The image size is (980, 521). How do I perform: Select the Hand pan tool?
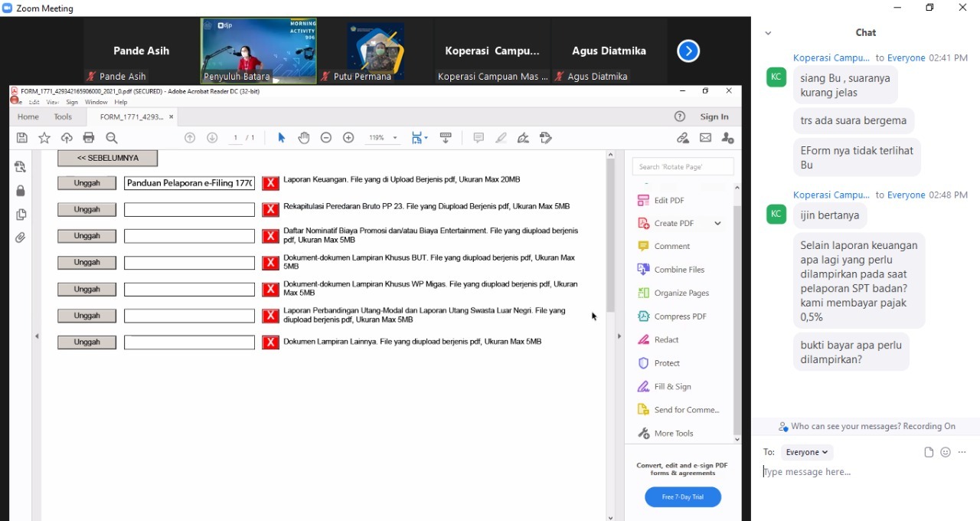(x=304, y=138)
